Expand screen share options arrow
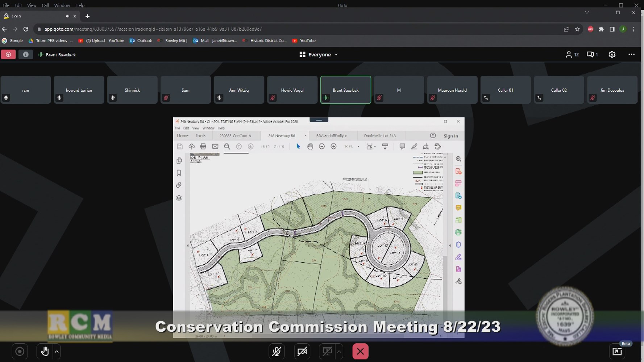This screenshot has width=644, height=362. 339,351
